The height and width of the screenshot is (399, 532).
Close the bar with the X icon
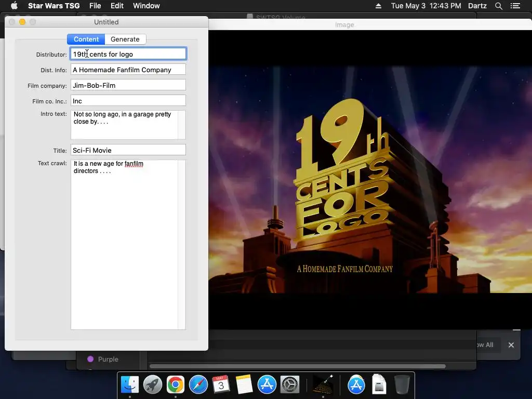pyautogui.click(x=511, y=345)
